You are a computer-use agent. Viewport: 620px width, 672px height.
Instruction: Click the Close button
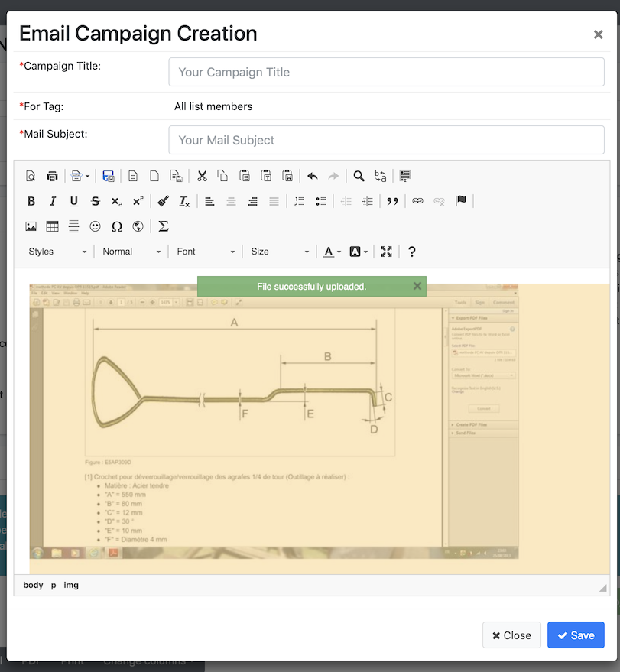point(511,635)
